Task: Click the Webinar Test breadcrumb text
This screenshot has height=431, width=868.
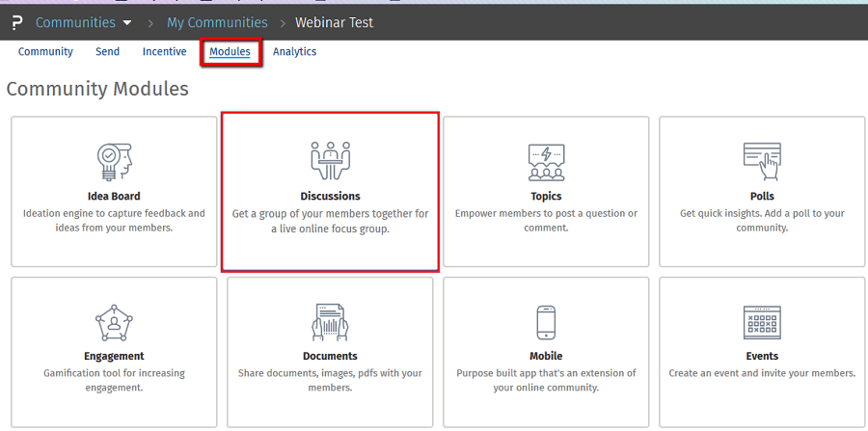Action: tap(334, 23)
